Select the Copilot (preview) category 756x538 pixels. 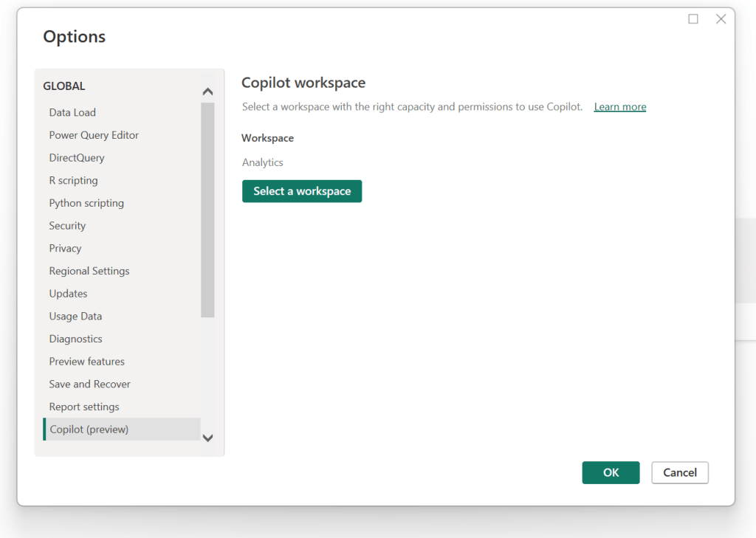tap(89, 429)
